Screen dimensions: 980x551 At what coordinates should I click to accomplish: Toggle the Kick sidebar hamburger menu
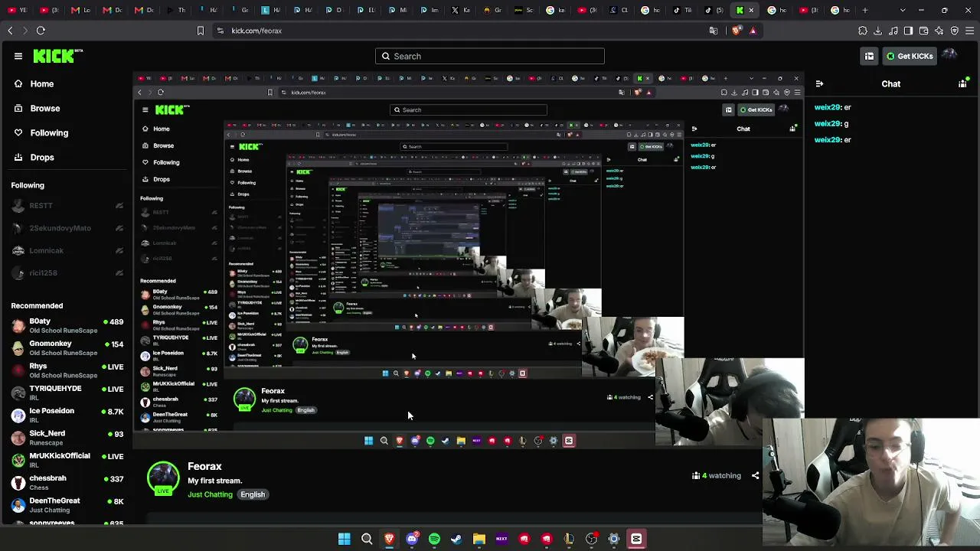pyautogui.click(x=18, y=56)
